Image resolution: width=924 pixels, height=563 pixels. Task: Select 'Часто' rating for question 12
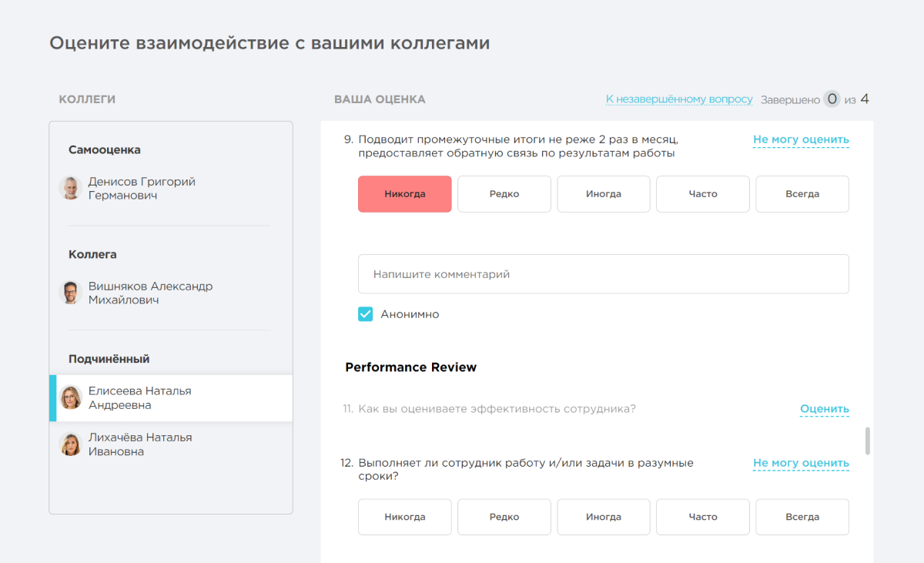coord(702,516)
